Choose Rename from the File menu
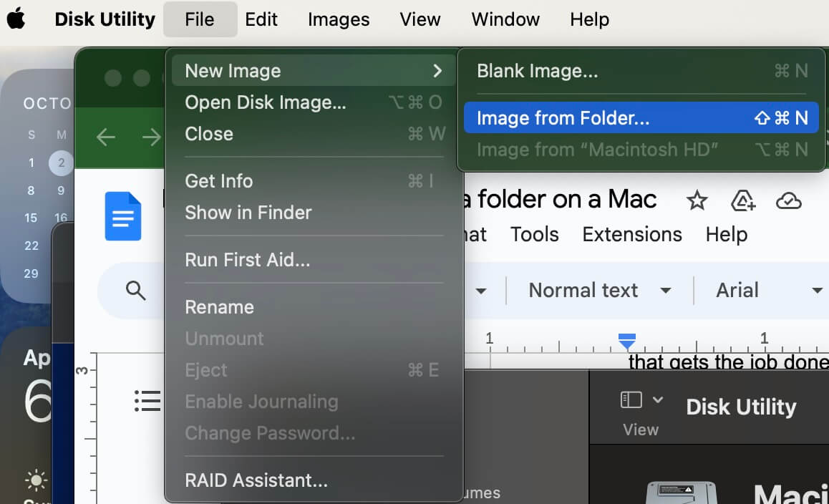829x504 pixels. [314, 307]
